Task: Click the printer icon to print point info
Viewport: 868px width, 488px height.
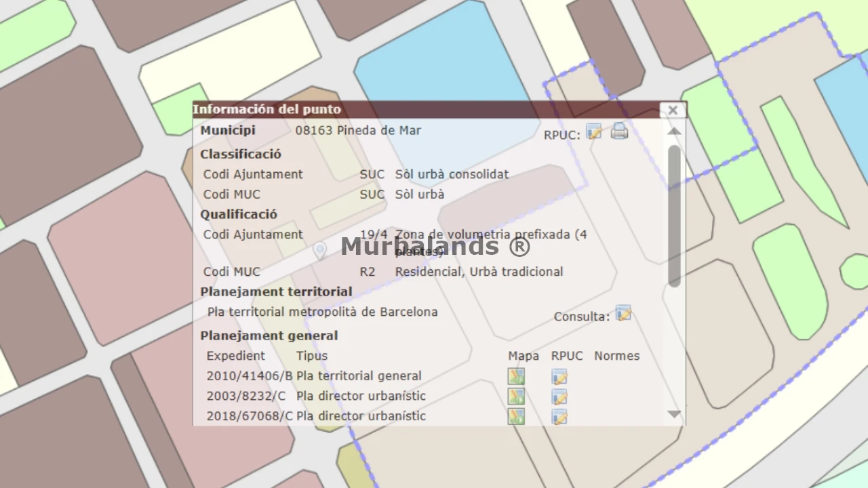Action: pyautogui.click(x=619, y=131)
